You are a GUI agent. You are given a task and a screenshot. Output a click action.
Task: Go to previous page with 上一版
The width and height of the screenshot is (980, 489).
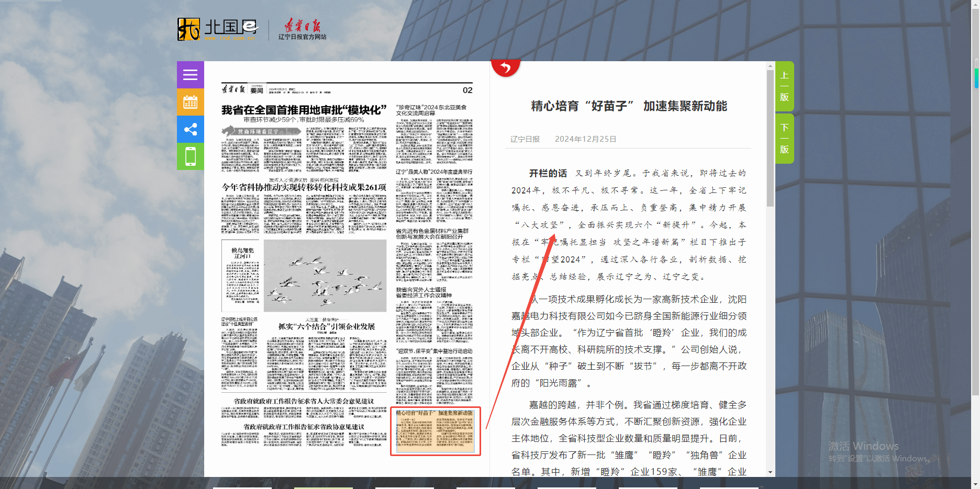[784, 86]
